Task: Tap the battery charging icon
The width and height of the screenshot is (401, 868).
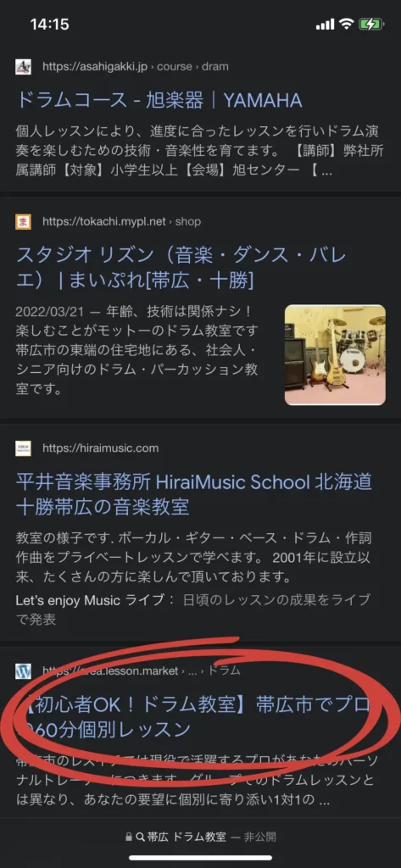Action: pyautogui.click(x=370, y=24)
